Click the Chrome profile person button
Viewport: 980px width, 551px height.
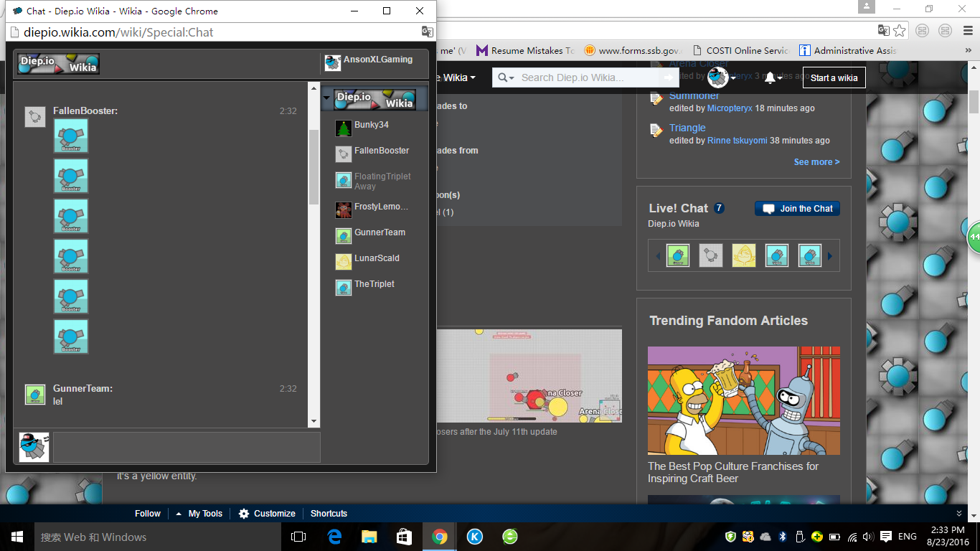(867, 6)
